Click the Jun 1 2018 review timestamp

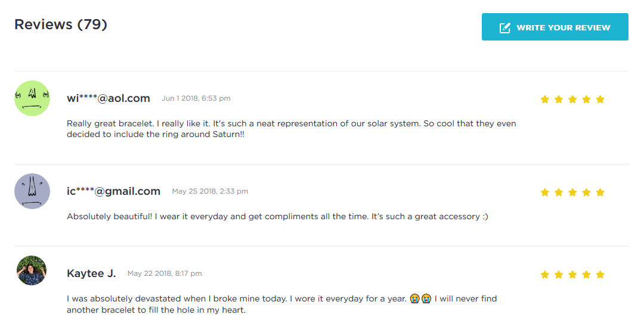pos(196,98)
